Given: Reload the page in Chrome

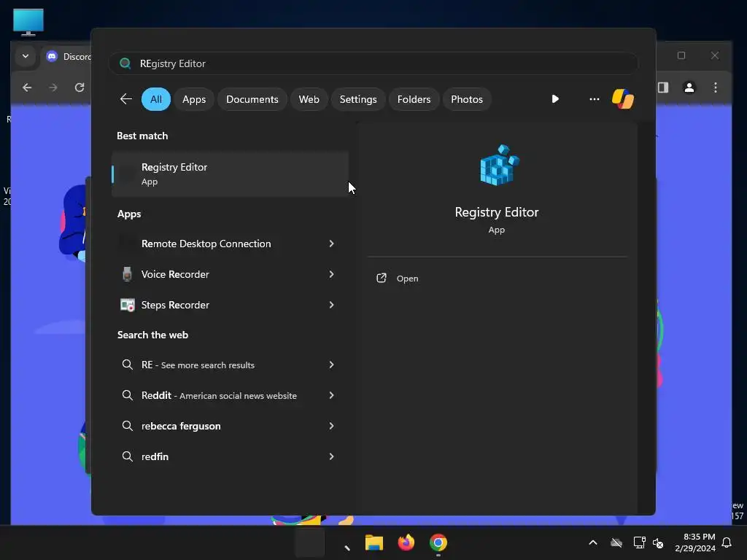Looking at the screenshot, I should click(x=80, y=87).
